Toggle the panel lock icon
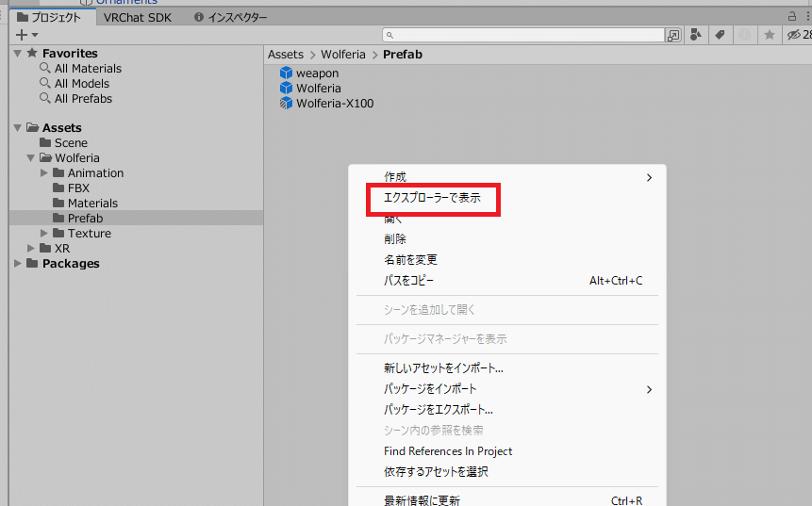This screenshot has height=506, width=812. pos(792,17)
